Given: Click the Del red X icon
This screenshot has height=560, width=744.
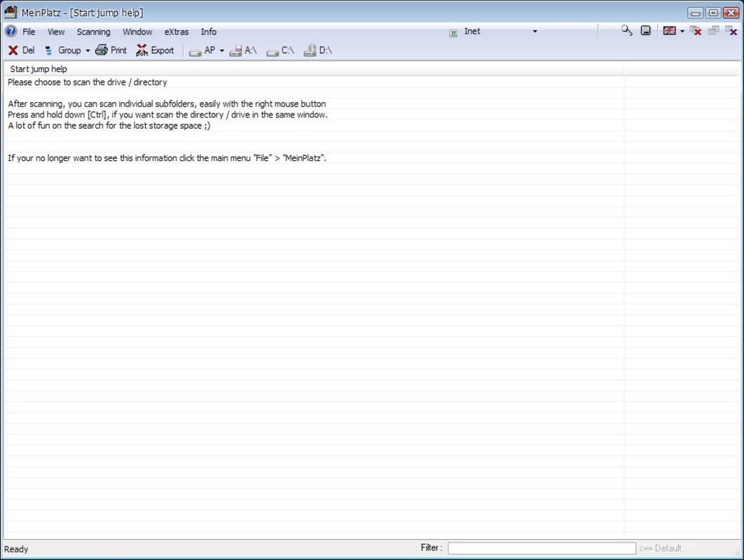Looking at the screenshot, I should tap(13, 50).
